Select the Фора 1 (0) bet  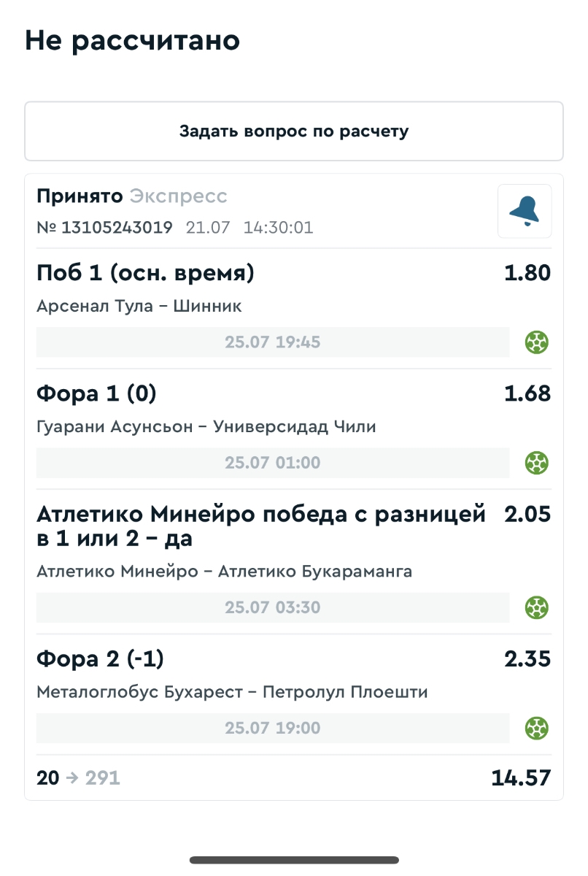click(96, 394)
